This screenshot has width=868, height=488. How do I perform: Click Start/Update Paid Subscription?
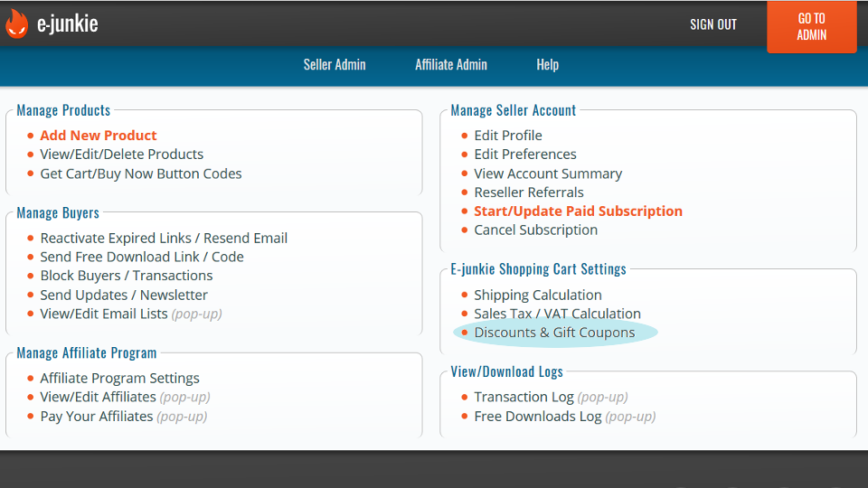tap(578, 211)
